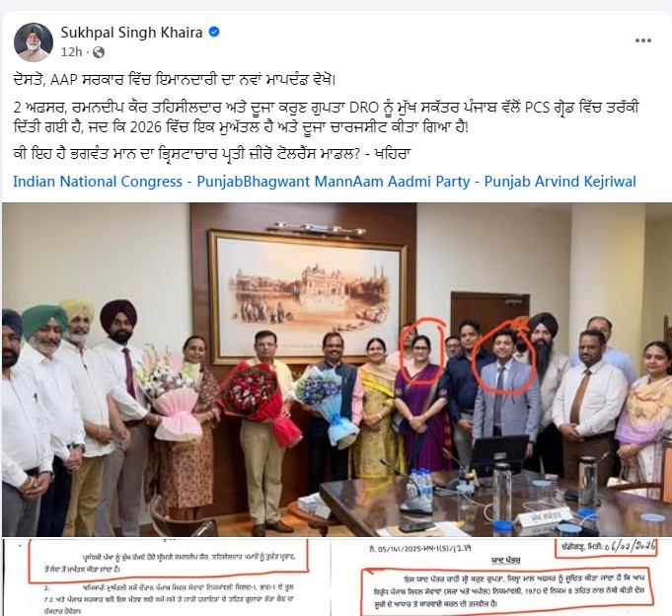The width and height of the screenshot is (672, 616).
Task: Click the 12h post timestamp
Action: coord(71,52)
